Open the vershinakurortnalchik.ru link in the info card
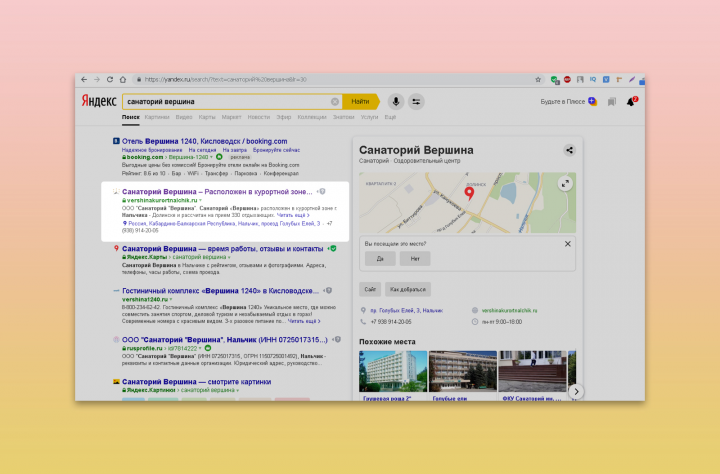This screenshot has height=474, width=720. pos(509,310)
